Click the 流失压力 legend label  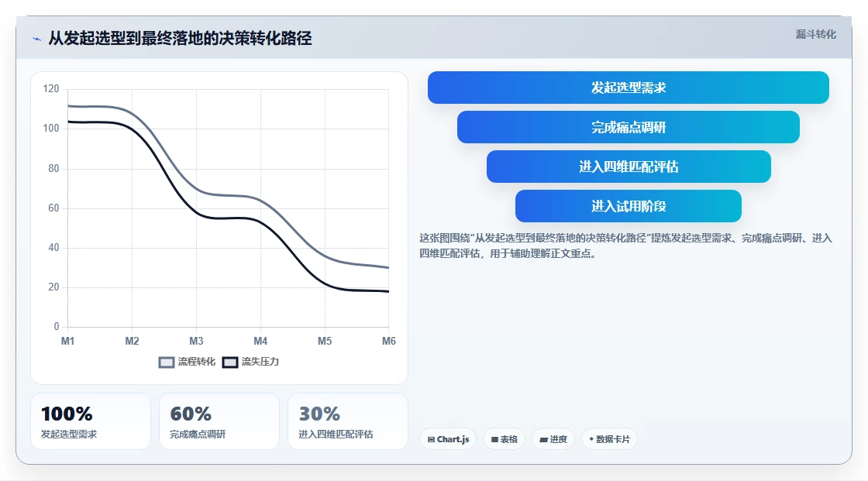tap(260, 362)
